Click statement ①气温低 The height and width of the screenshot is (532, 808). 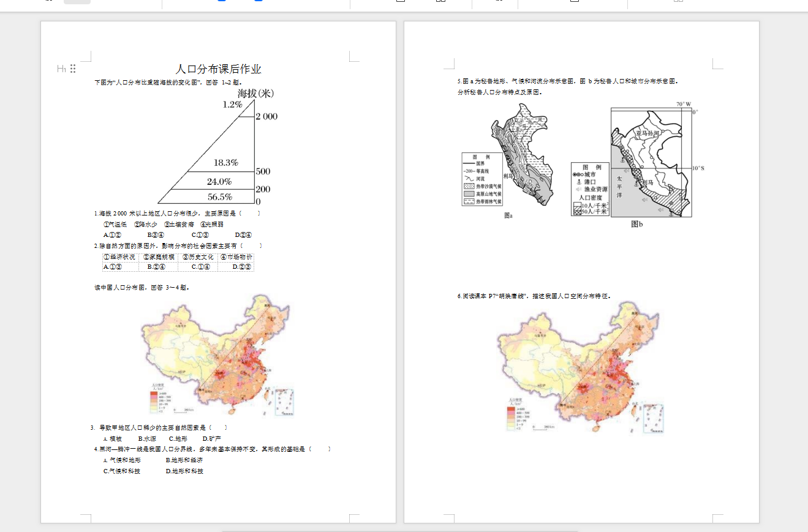tap(115, 224)
